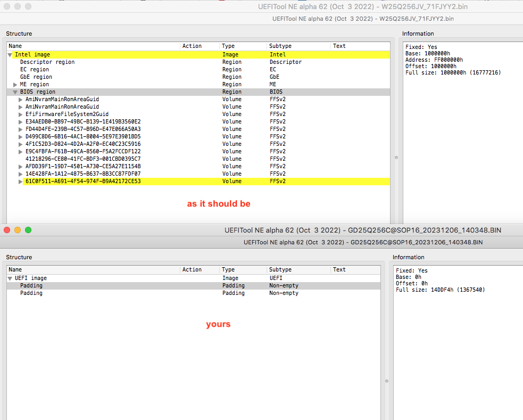Expand the EfiFirmwareFileSystem2Guid volume
Viewport: 523px width, 420px height.
tap(20, 114)
